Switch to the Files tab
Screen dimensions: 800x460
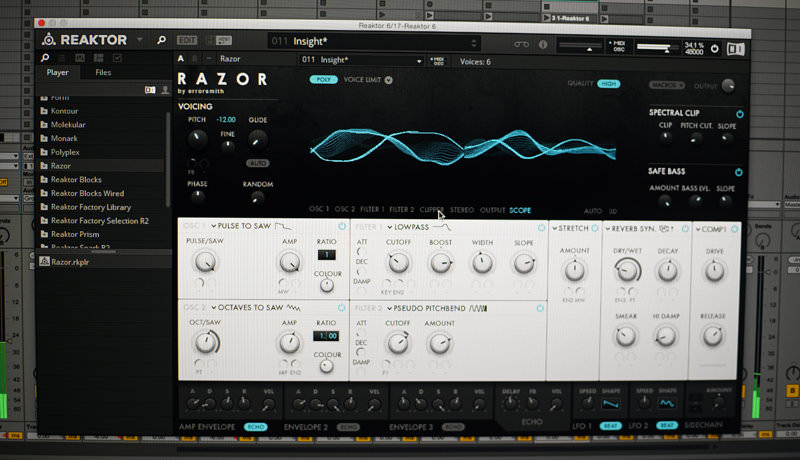[x=103, y=72]
